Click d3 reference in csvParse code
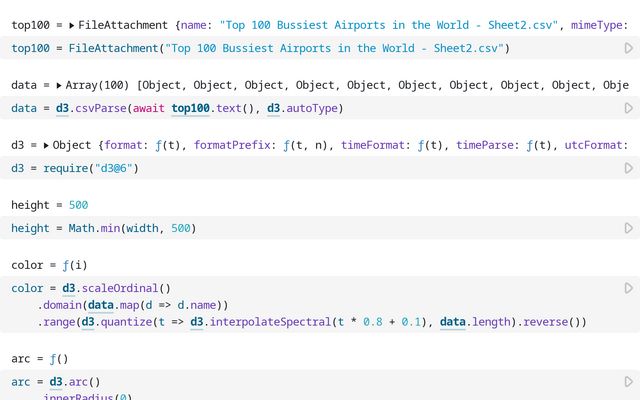The height and width of the screenshot is (400, 640). (x=62, y=108)
